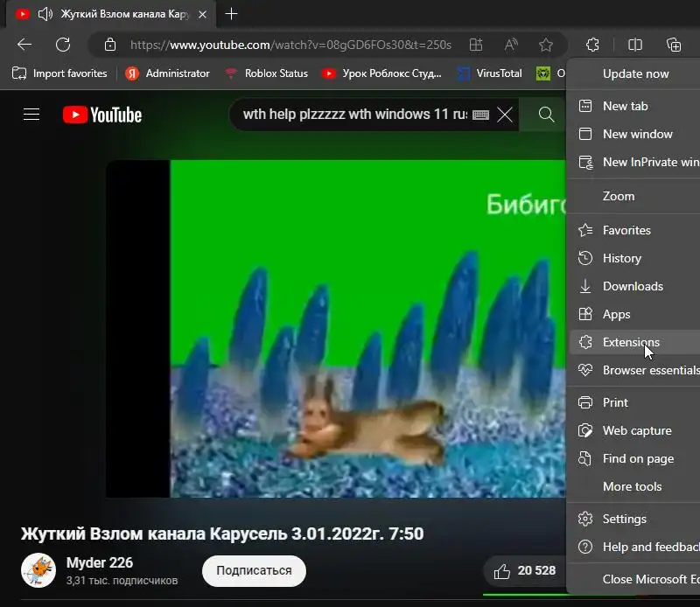Mute the tab using the speaker icon
700x607 pixels.
coord(45,14)
